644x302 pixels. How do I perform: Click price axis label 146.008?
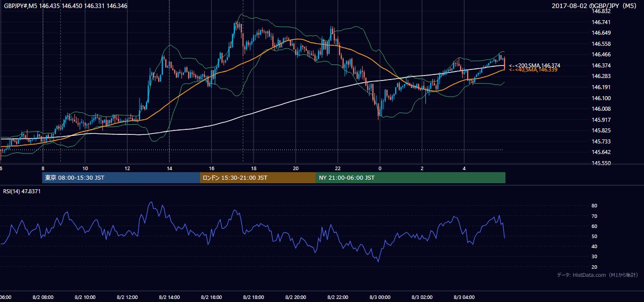tap(601, 109)
